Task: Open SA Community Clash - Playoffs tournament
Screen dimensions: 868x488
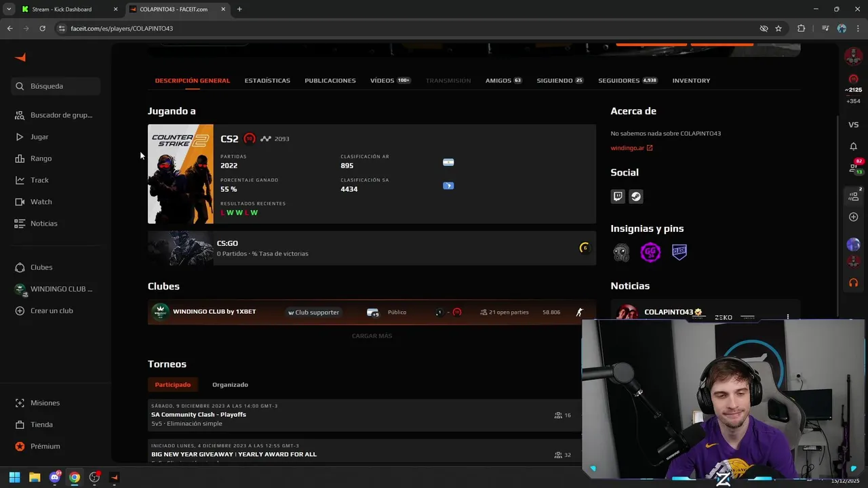Action: coord(364,415)
